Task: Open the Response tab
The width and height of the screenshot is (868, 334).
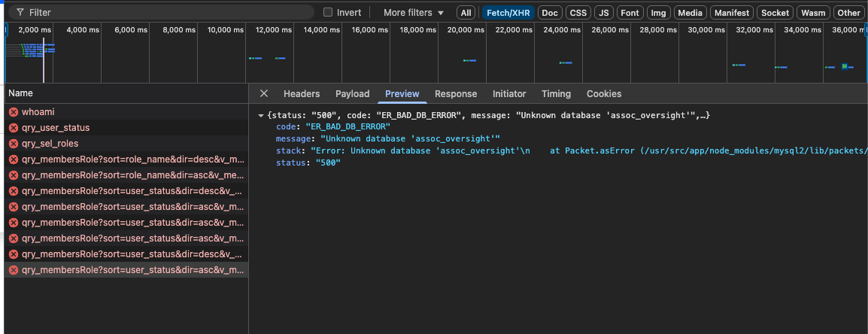Action: click(x=456, y=94)
